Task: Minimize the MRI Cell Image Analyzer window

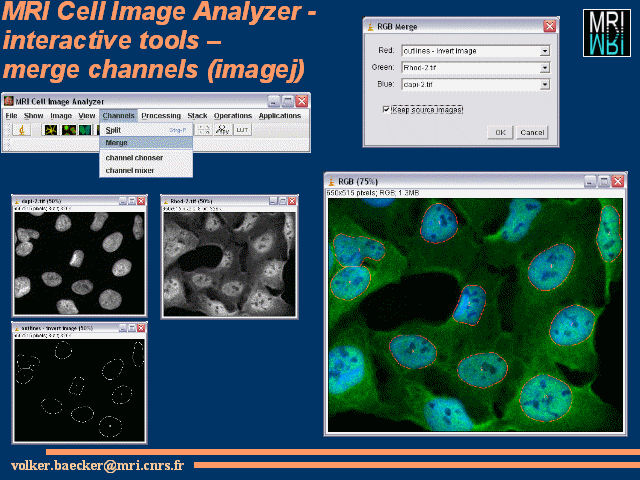Action: click(x=274, y=101)
